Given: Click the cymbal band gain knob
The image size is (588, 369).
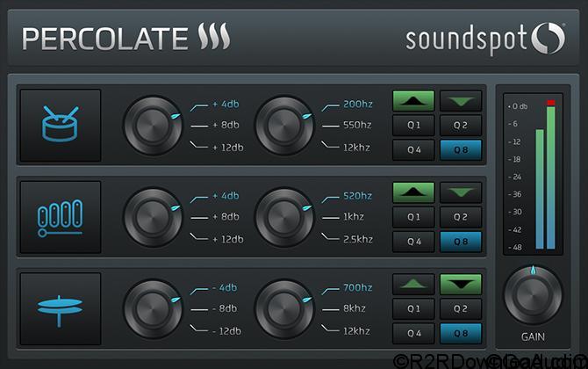Looking at the screenshot, I should click(x=153, y=309).
